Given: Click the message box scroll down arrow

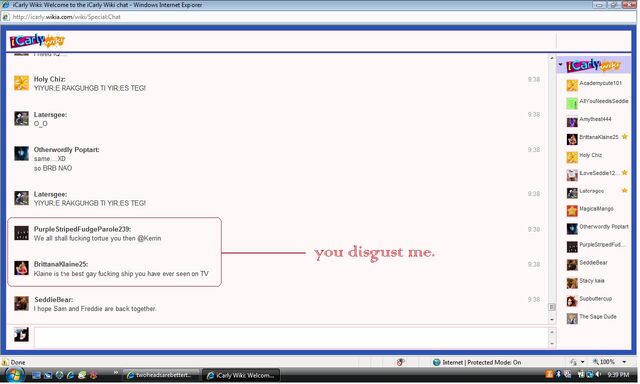Looking at the screenshot, I should [x=552, y=344].
